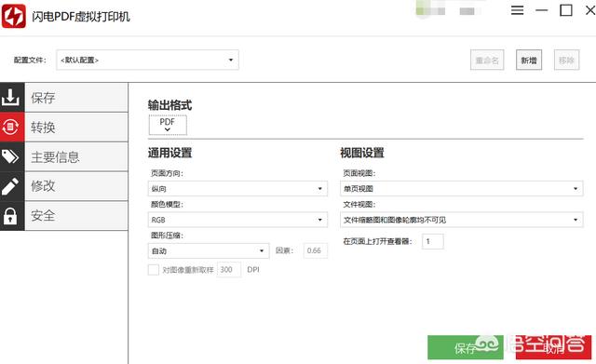Click the red 取消 button
The height and width of the screenshot is (364, 596).
coord(553,347)
